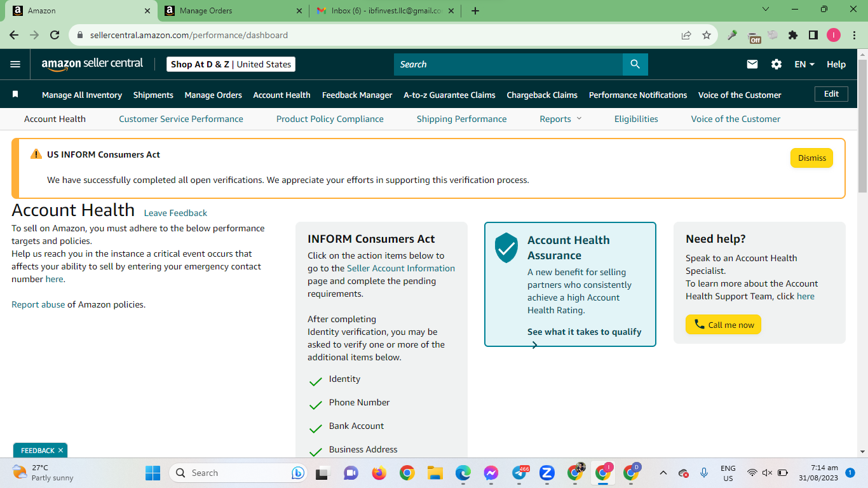Click the browser back arrow

[14, 35]
